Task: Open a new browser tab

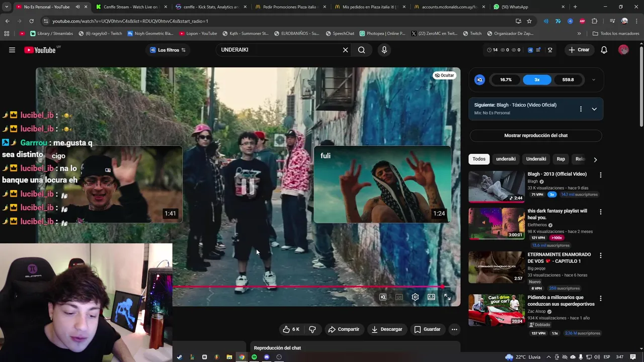Action: [575, 7]
